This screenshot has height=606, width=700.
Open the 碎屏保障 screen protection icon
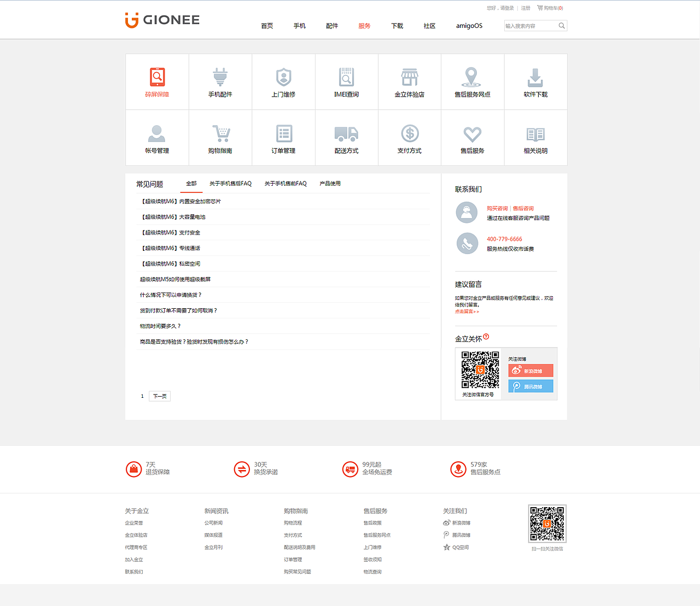[x=157, y=77]
